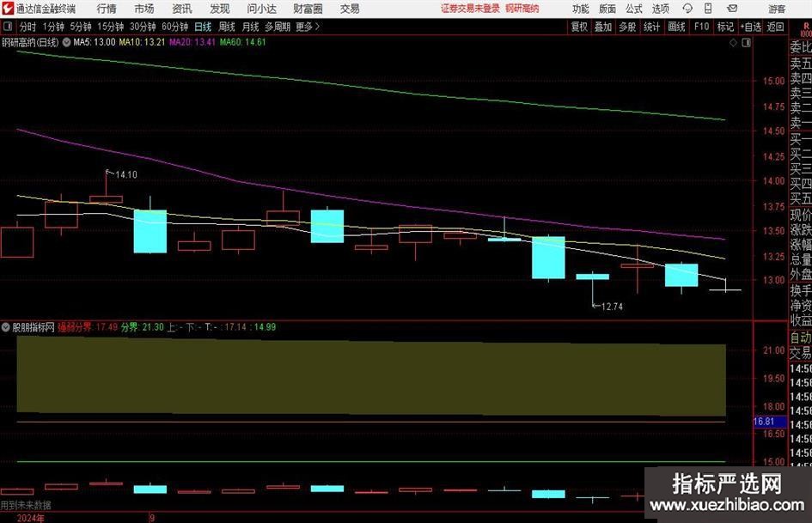Switch to the 分时 chart period
Viewport: 812px width, 523px height.
pyautogui.click(x=28, y=27)
